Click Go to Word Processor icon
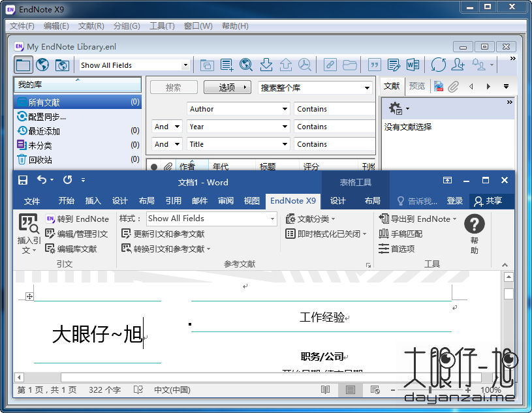532x413 pixels. pos(413,65)
